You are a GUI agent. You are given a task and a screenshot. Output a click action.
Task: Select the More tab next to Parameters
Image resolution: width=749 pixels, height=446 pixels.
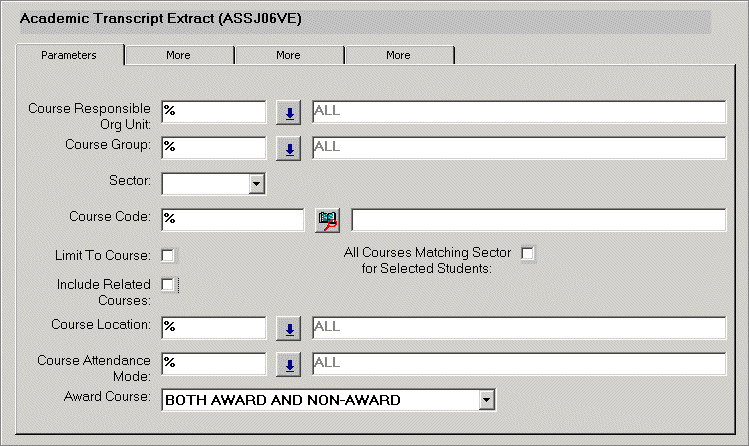coord(178,55)
